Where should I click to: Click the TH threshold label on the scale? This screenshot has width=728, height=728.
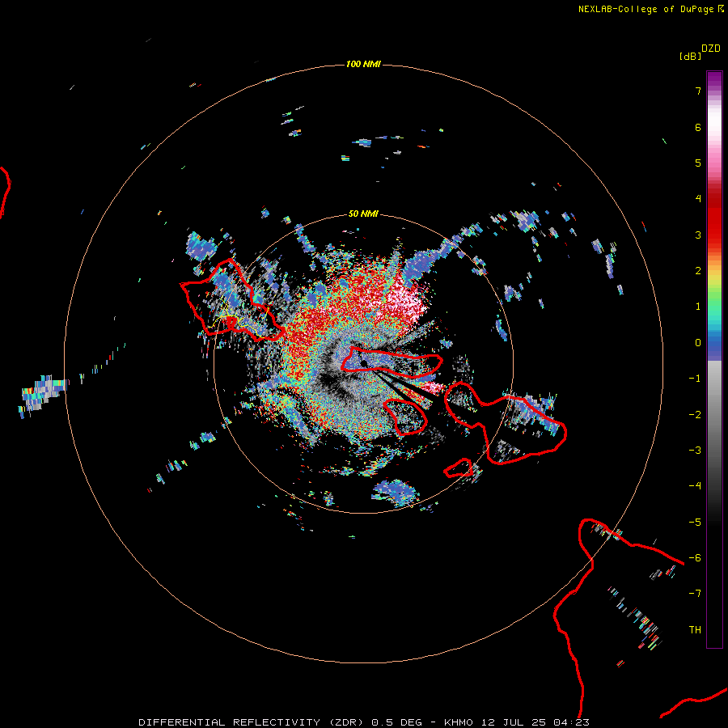tap(695, 630)
